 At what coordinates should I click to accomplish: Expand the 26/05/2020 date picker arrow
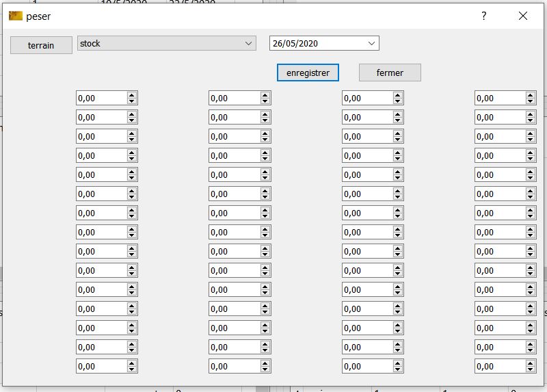(x=372, y=43)
